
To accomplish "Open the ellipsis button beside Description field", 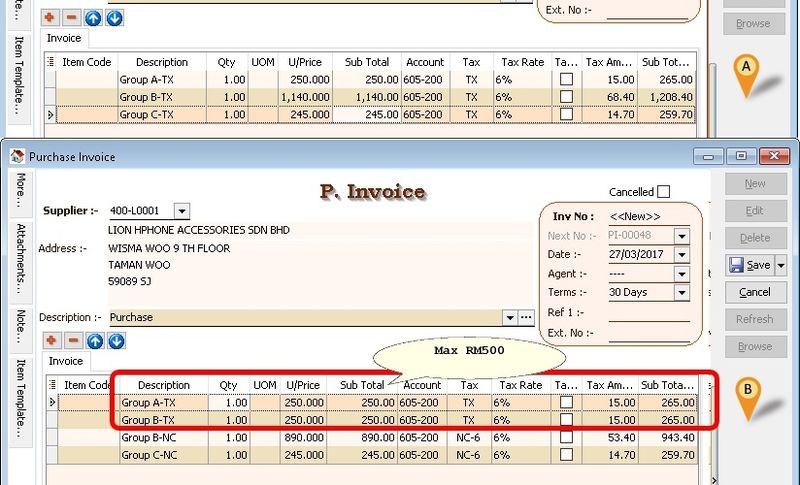I will click(x=527, y=317).
